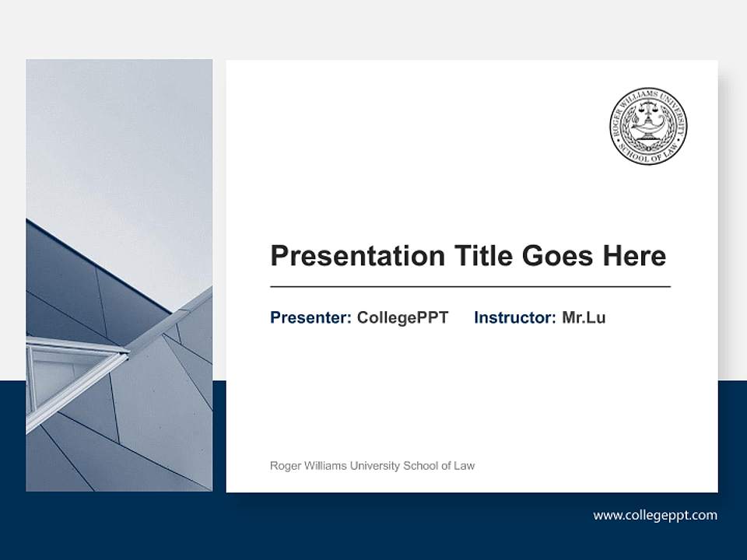
Task: Select the 'SCHOOL OF LAW' text on seal
Action: [x=647, y=154]
